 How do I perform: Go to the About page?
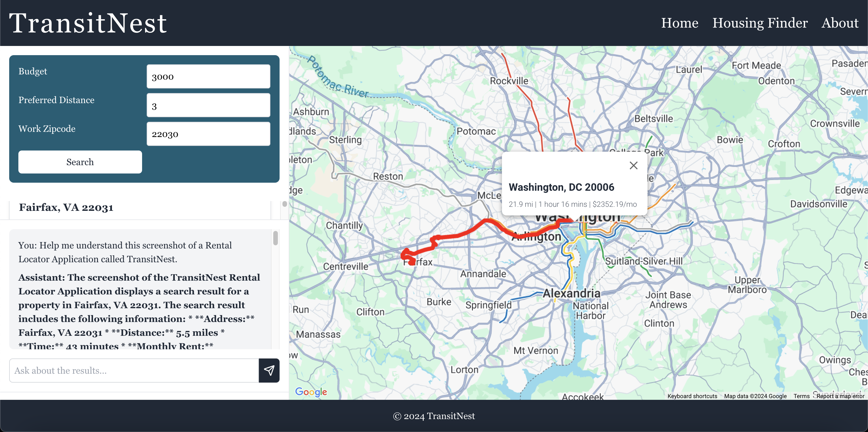coord(840,23)
